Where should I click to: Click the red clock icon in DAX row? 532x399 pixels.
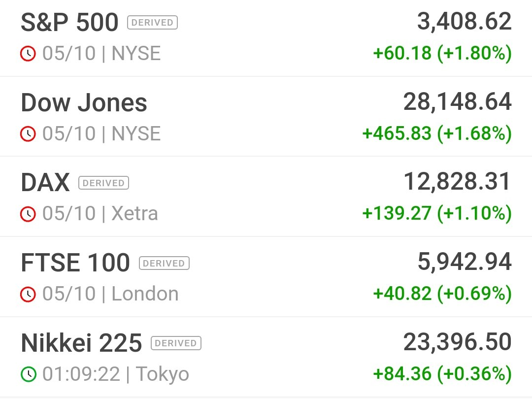click(x=28, y=214)
